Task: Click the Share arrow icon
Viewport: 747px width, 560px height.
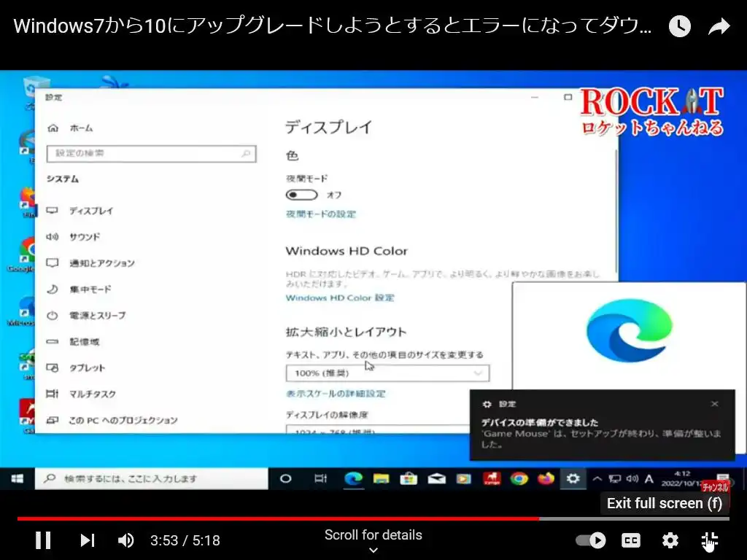Action: click(x=719, y=26)
